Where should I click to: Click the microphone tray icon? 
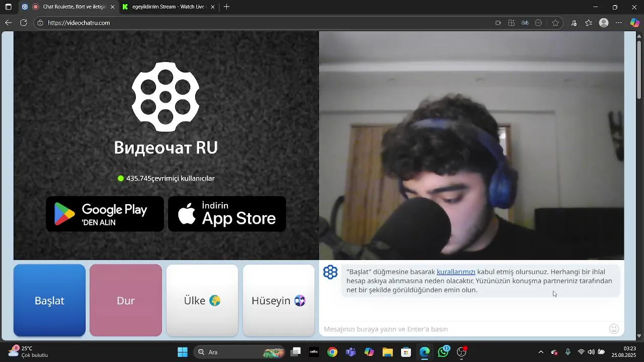tap(568, 352)
